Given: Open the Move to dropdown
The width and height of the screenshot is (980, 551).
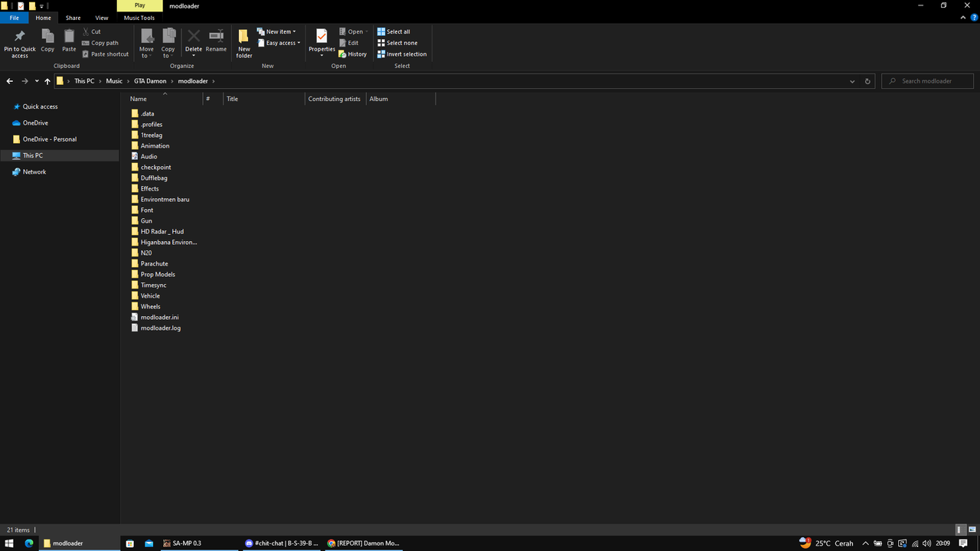Looking at the screenshot, I should click(146, 44).
